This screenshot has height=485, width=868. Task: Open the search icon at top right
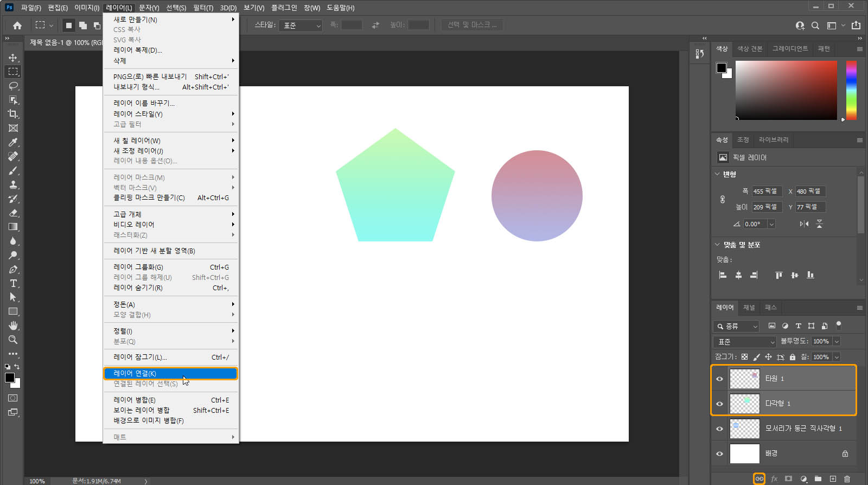[815, 25]
